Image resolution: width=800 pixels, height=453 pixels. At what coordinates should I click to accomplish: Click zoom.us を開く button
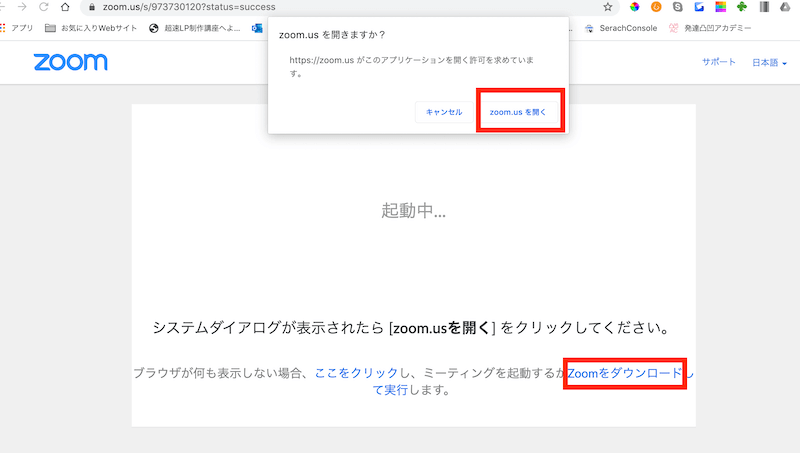pos(518,112)
